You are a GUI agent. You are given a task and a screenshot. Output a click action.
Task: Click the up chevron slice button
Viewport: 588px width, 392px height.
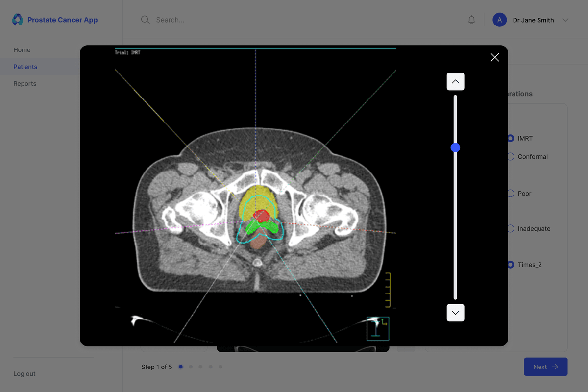click(x=455, y=82)
